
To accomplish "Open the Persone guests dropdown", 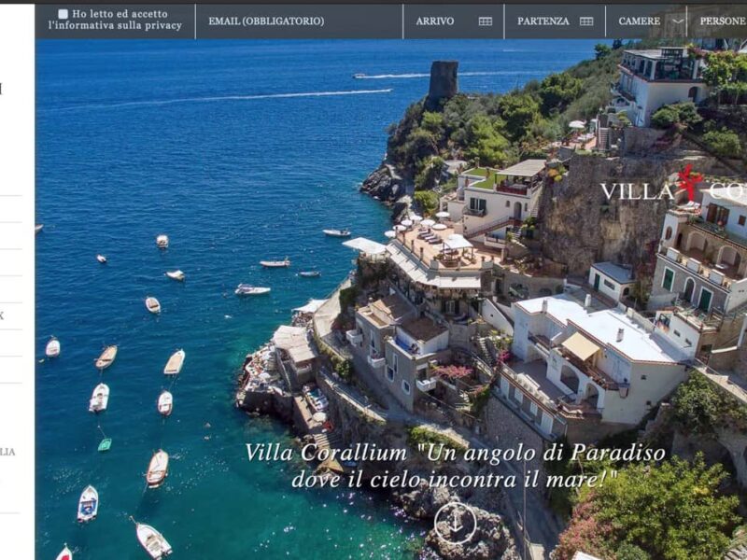I will click(x=717, y=21).
